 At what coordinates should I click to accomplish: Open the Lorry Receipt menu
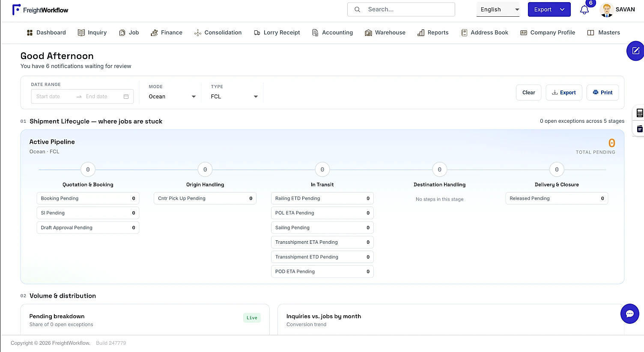[x=277, y=33]
